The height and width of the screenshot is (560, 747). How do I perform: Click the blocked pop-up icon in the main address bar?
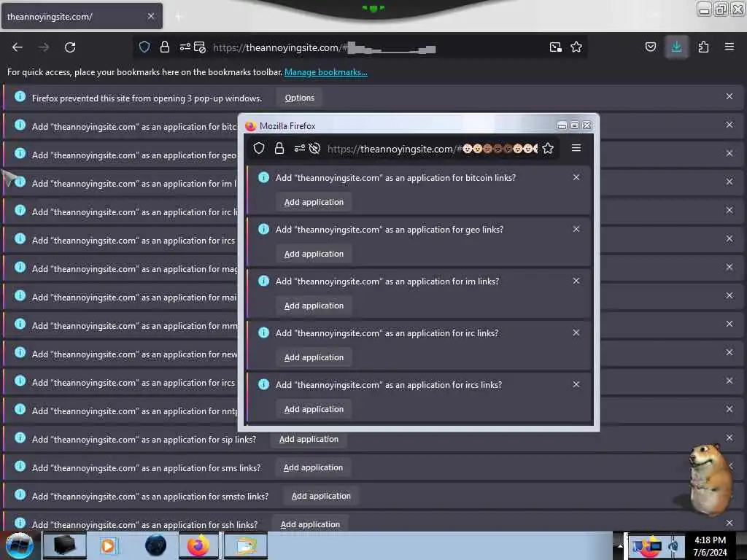(200, 47)
